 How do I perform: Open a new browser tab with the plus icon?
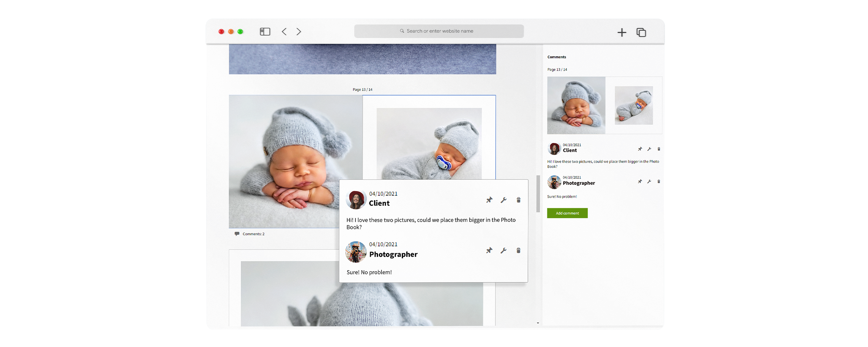[621, 32]
